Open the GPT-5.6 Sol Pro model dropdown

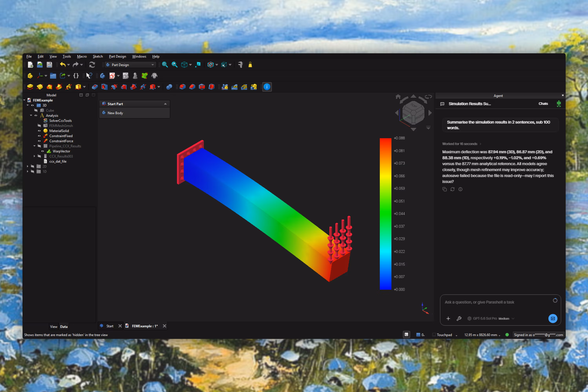(x=491, y=318)
